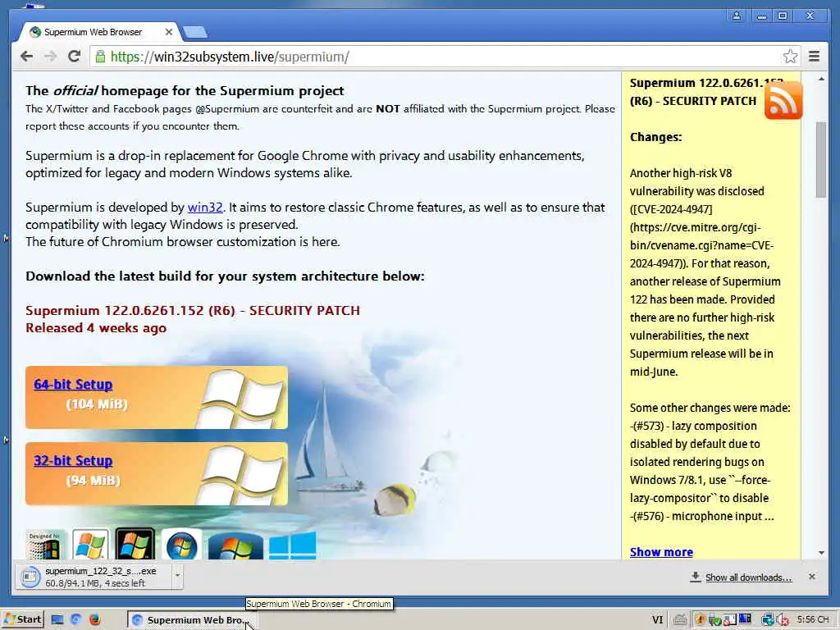Click the keyboard icon in the taskbar
This screenshot has width=840, height=630.
tap(680, 620)
